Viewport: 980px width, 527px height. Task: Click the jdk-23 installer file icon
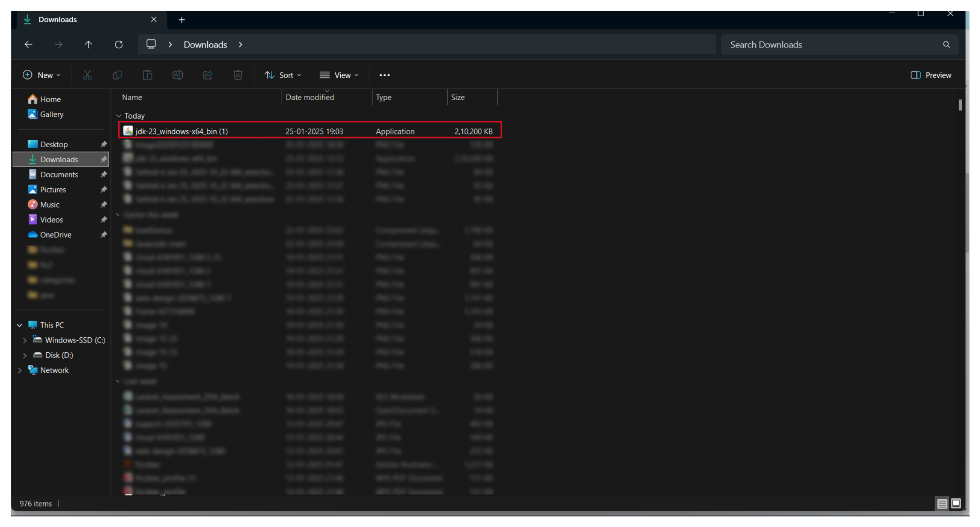(x=128, y=131)
